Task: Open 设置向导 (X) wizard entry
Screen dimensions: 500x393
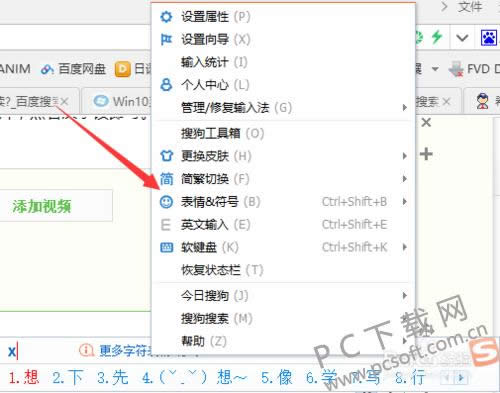Action: [283, 39]
